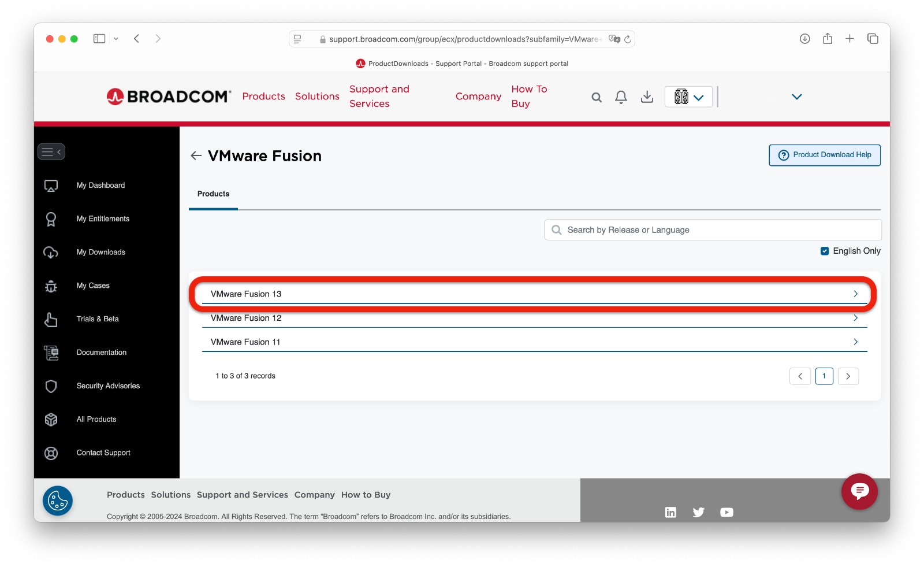Select page 1 in pagination

824,376
